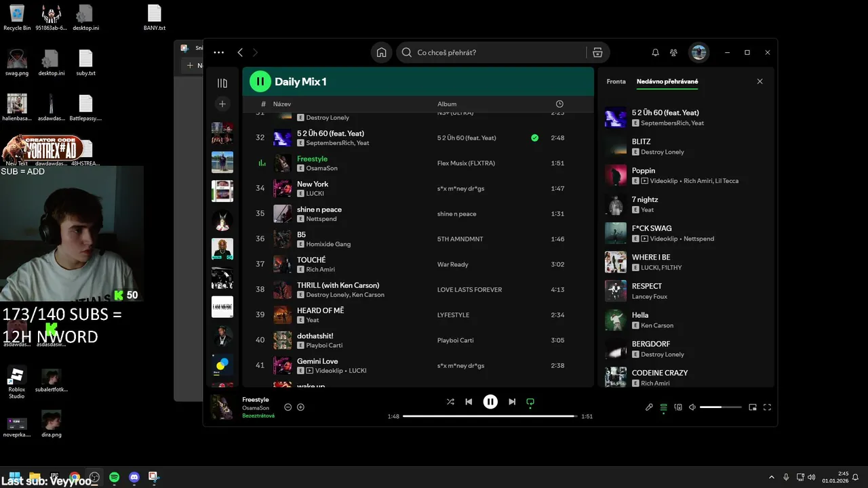Viewport: 868px width, 488px height.
Task: Open OsamaSon artist link in player bar
Action: 256,408
